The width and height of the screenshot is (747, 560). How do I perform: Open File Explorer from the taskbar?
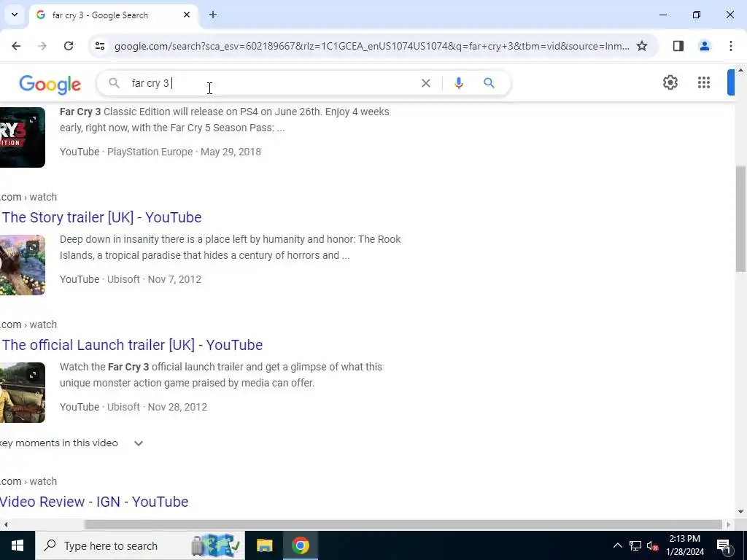pos(264,545)
